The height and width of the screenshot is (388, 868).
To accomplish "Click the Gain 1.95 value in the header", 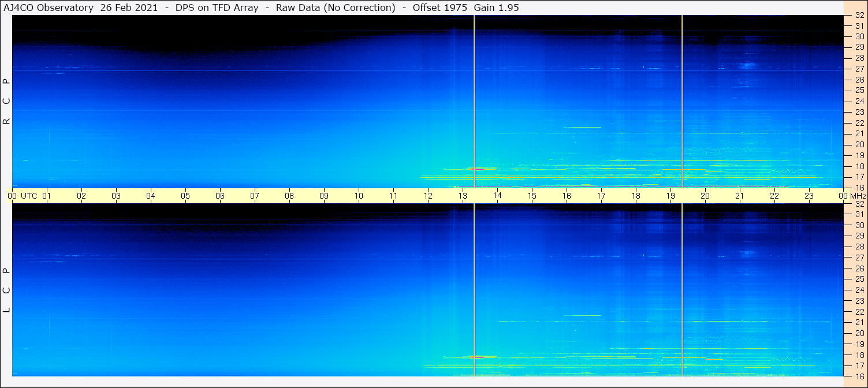I will [496, 8].
